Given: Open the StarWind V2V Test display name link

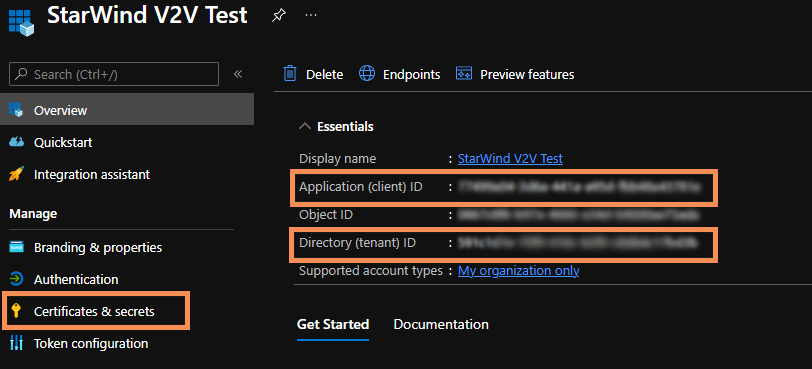Looking at the screenshot, I should [x=510, y=158].
